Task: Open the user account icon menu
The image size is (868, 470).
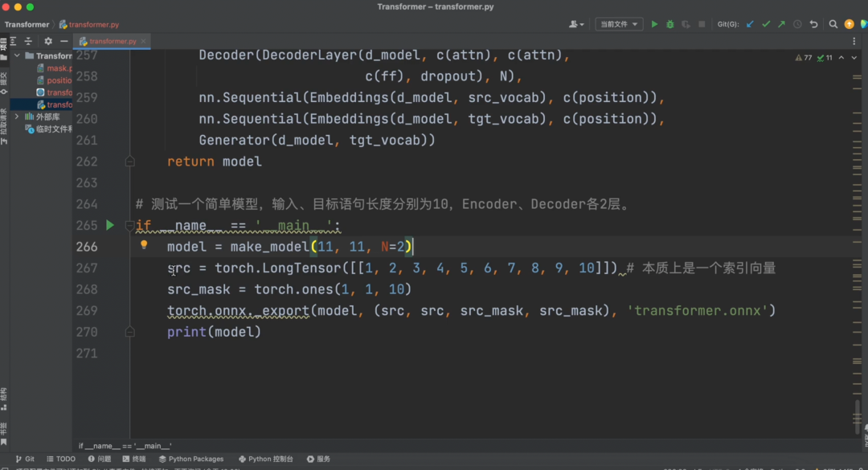Action: [x=576, y=24]
